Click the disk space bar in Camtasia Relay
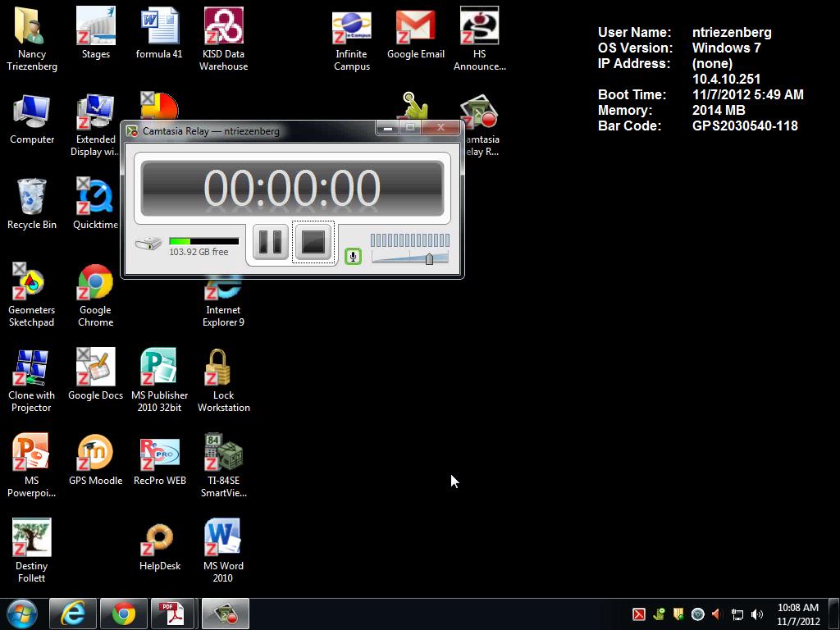840x630 pixels. [204, 241]
